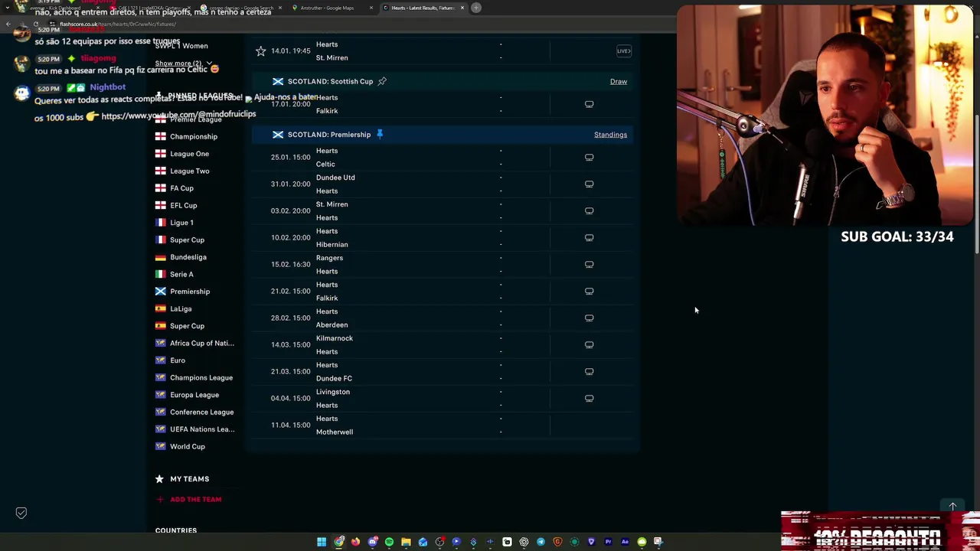Switch to the Google Search browser tab

point(241,8)
